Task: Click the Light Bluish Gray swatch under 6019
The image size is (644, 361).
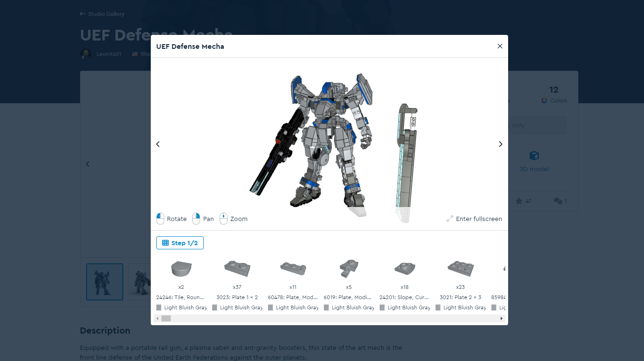Action: [x=327, y=308]
